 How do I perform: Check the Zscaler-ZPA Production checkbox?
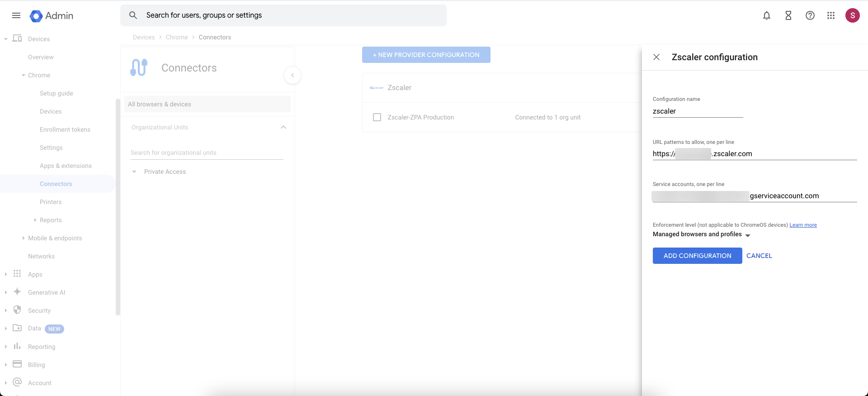[x=377, y=117]
